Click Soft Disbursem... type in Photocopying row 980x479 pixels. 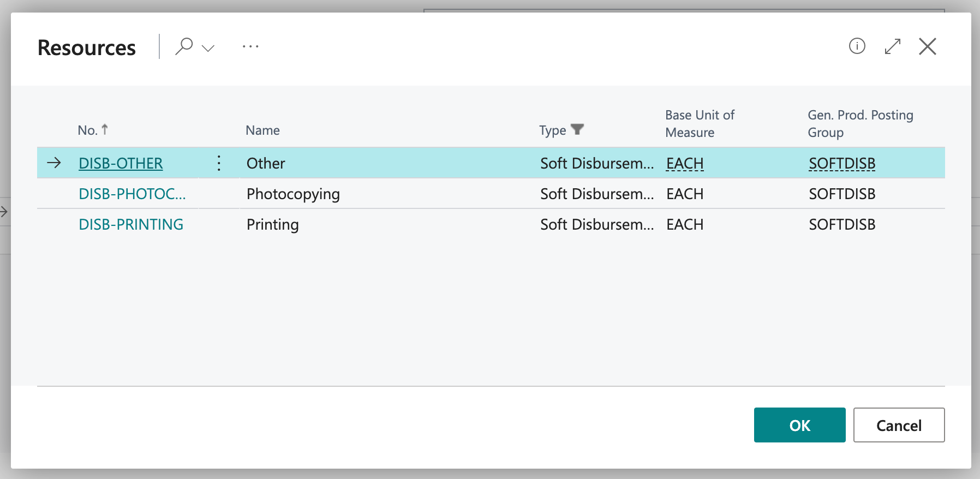[597, 194]
